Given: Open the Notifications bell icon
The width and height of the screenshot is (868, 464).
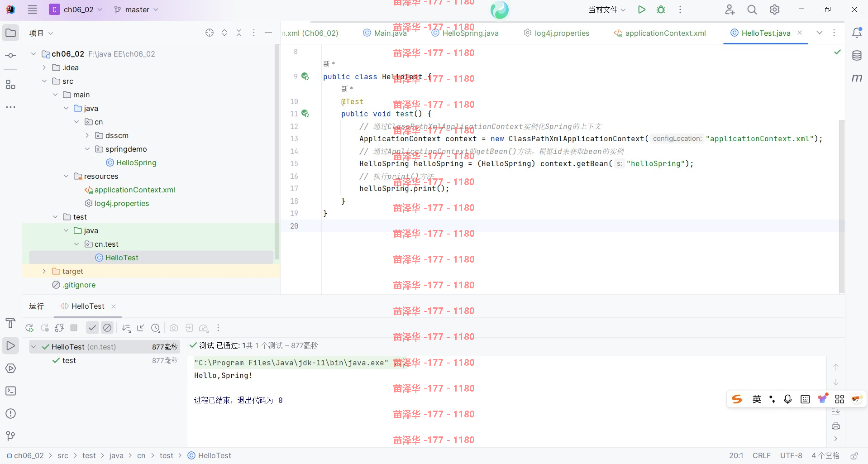Looking at the screenshot, I should pyautogui.click(x=857, y=33).
